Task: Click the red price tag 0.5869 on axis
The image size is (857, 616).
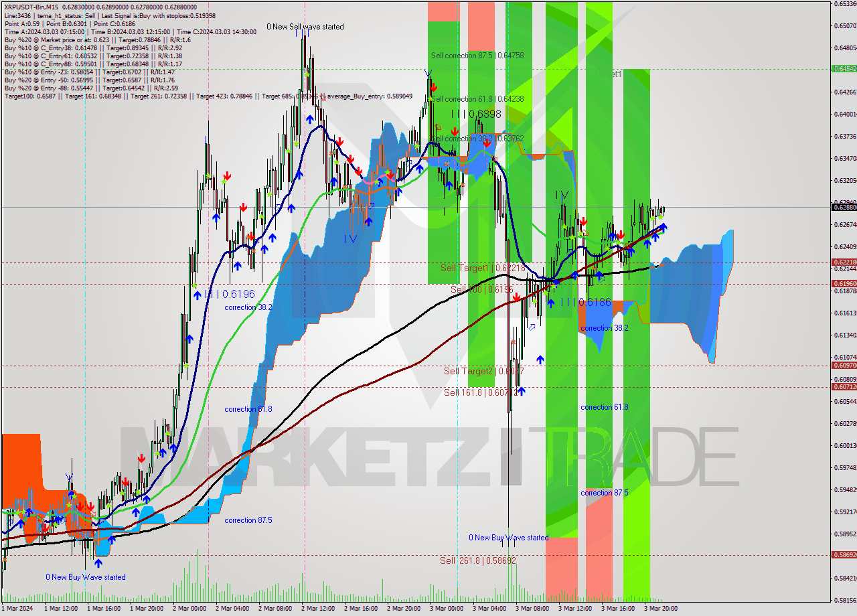Action: (x=844, y=555)
